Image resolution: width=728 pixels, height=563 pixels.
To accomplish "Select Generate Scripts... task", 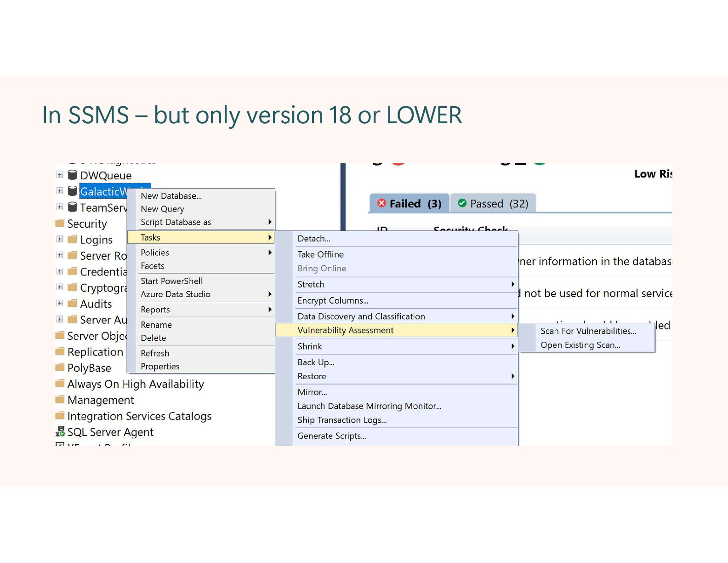I will tap(397, 436).
